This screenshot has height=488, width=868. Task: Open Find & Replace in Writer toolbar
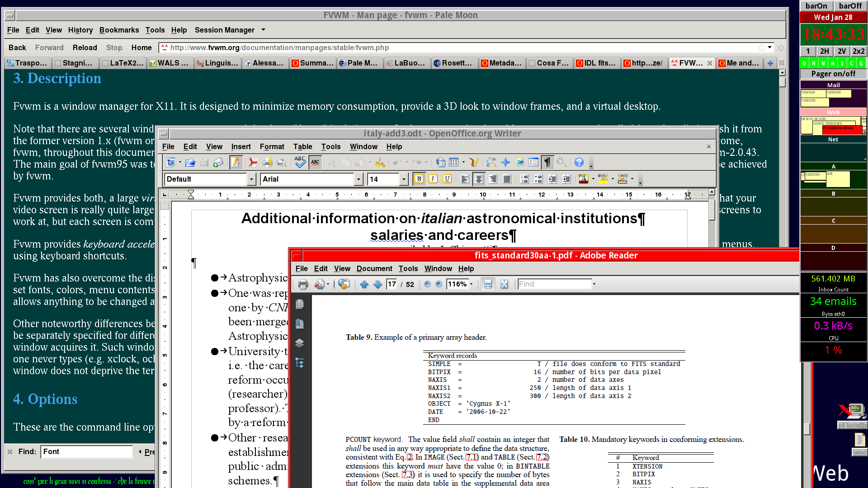(x=491, y=163)
